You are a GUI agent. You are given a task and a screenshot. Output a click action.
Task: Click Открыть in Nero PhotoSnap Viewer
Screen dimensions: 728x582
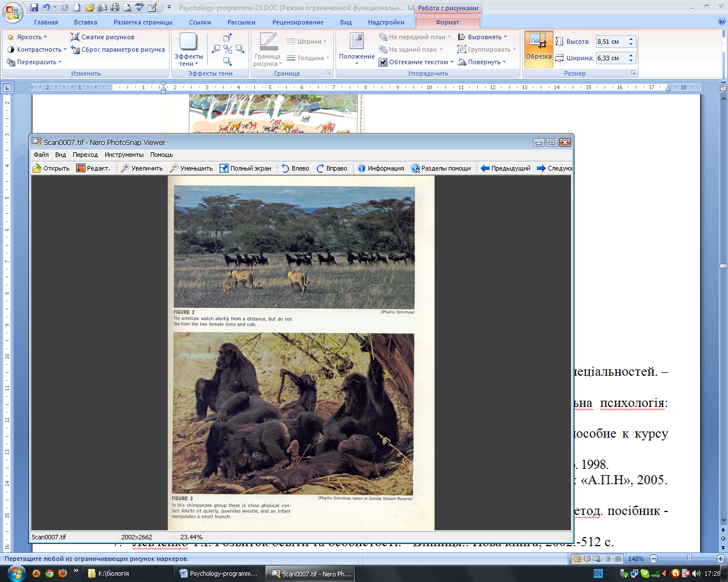tap(51, 168)
